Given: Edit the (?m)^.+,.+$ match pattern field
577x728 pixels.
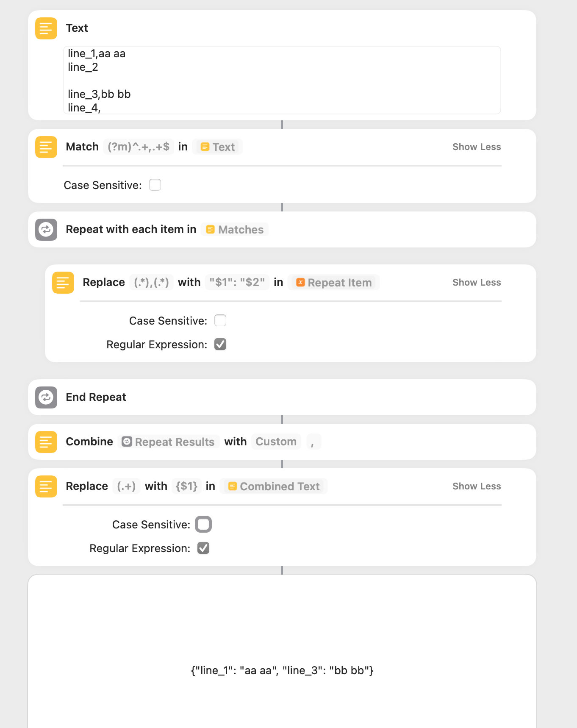Looking at the screenshot, I should [x=139, y=147].
